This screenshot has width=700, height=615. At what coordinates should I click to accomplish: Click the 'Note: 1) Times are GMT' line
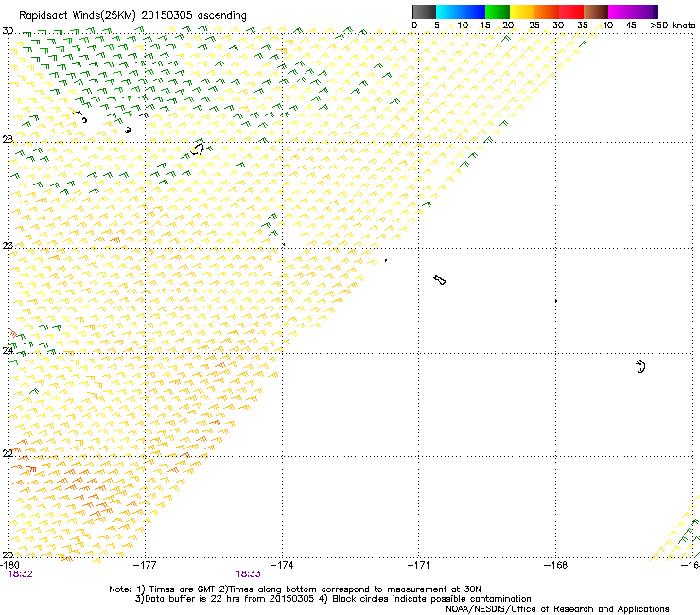coord(295,589)
